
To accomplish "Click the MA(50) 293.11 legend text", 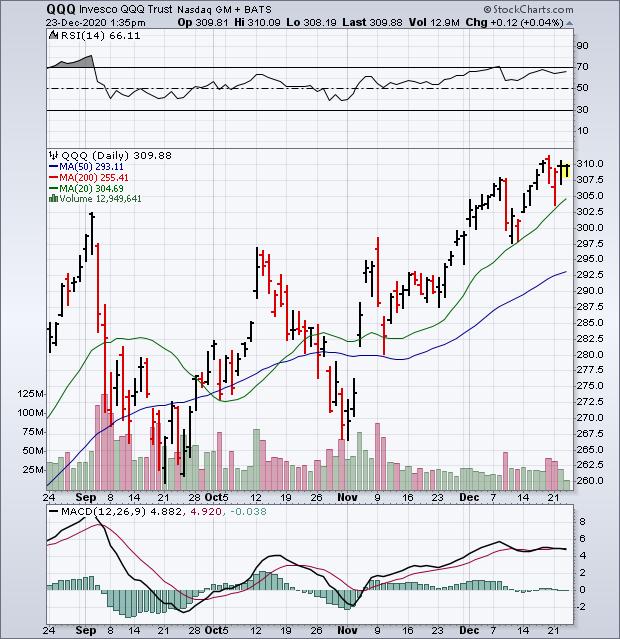I will tap(91, 167).
